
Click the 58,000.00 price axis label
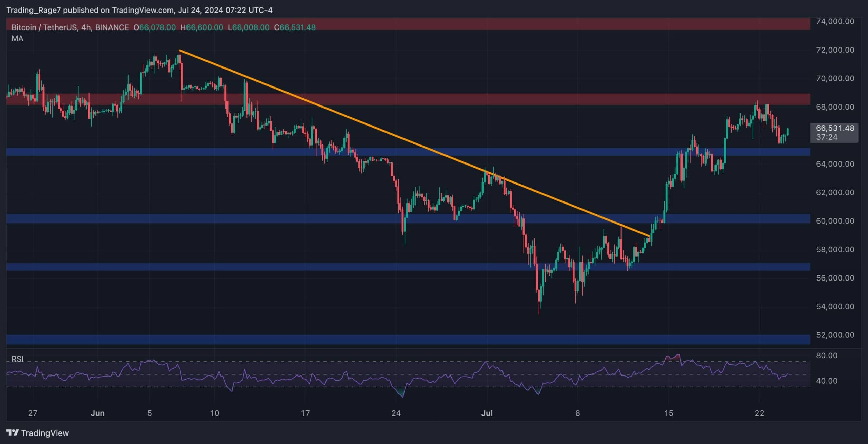(x=835, y=249)
